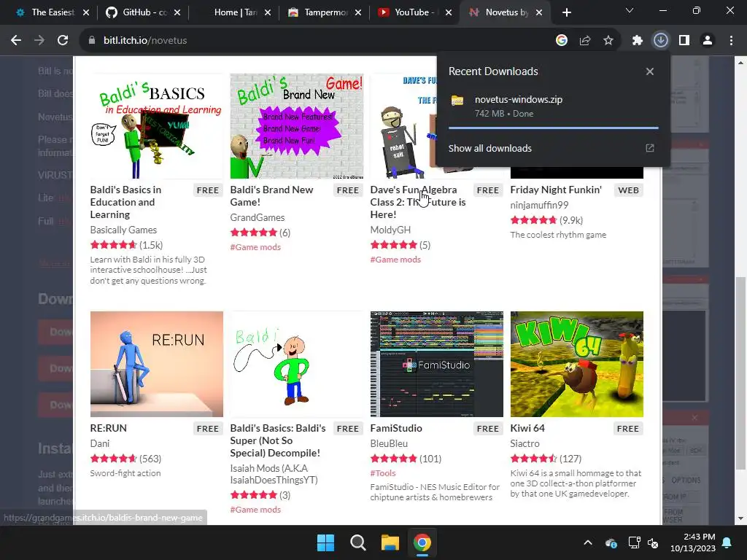The width and height of the screenshot is (747, 560).
Task: Close the Novetus tab
Action: click(x=539, y=12)
